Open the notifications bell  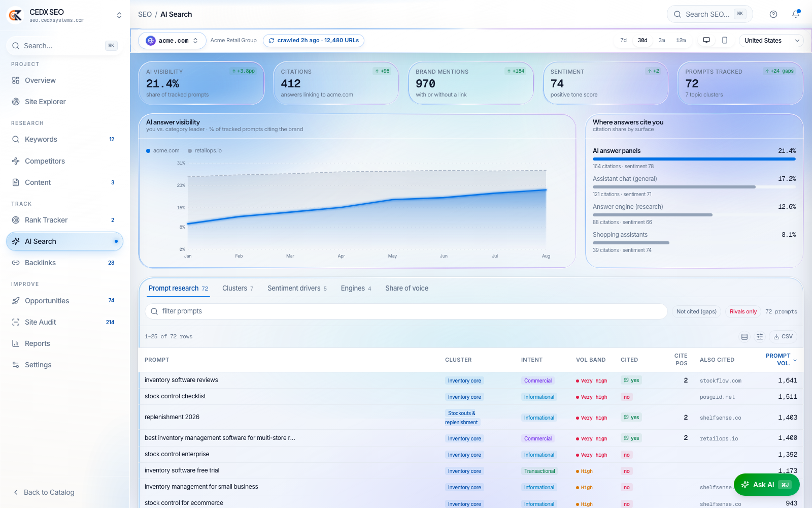796,14
